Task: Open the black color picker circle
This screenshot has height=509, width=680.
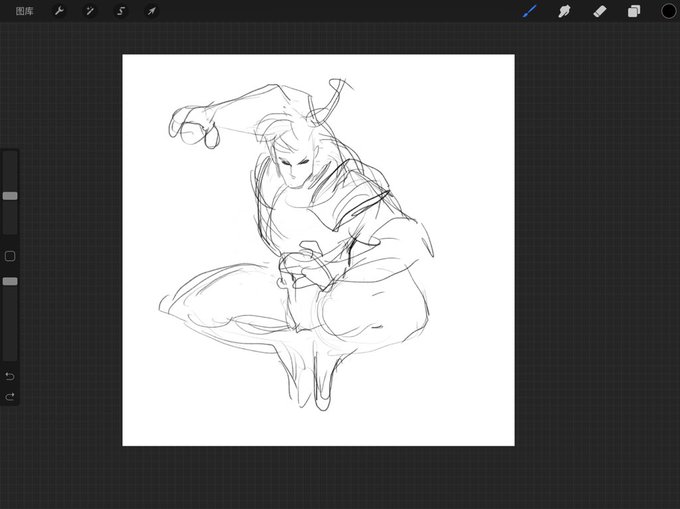Action: 669,11
